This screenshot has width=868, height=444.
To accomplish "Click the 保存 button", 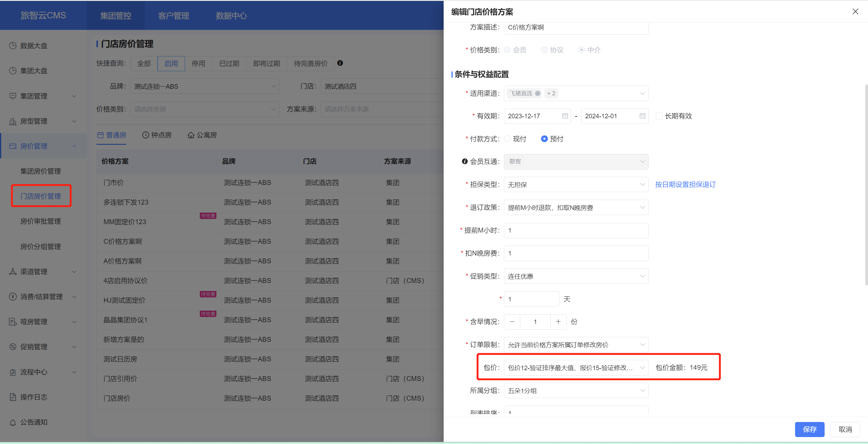I will [x=809, y=429].
